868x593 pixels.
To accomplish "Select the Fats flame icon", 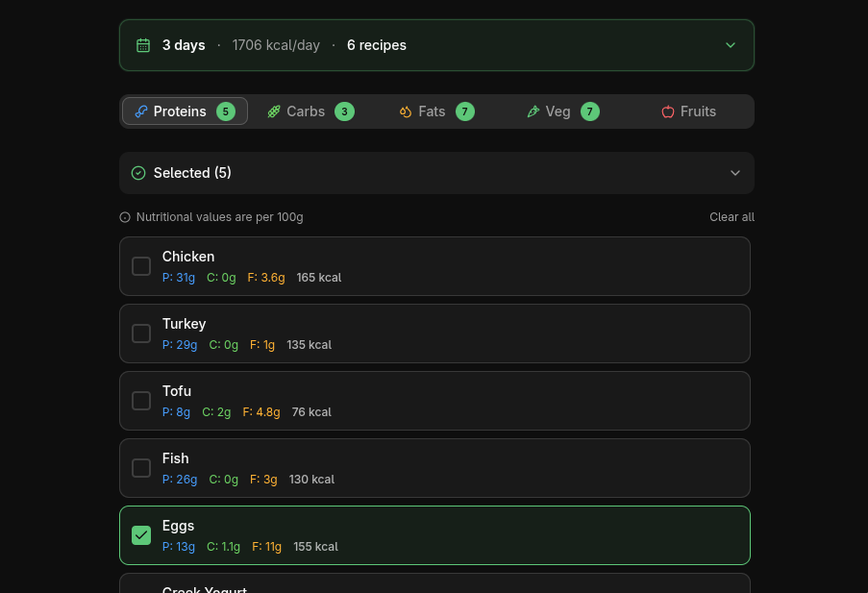I will point(405,111).
